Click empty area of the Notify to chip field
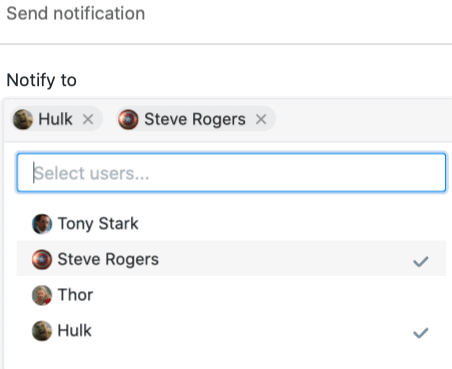The image size is (452, 369). tap(362, 119)
